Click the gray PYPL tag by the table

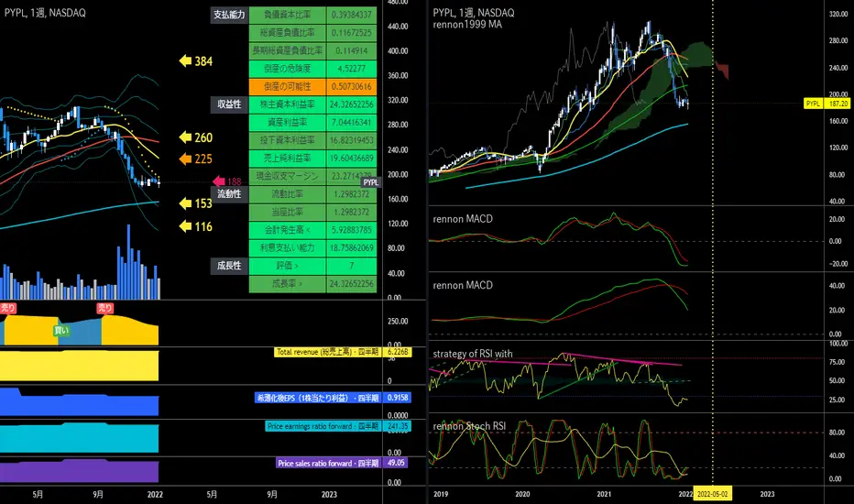click(x=371, y=182)
